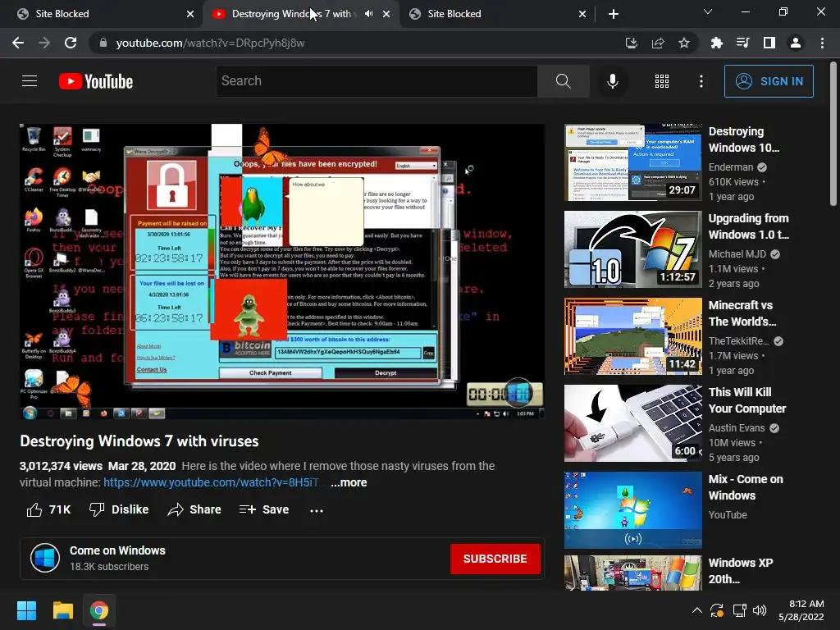Open the network tray icon

(x=739, y=610)
